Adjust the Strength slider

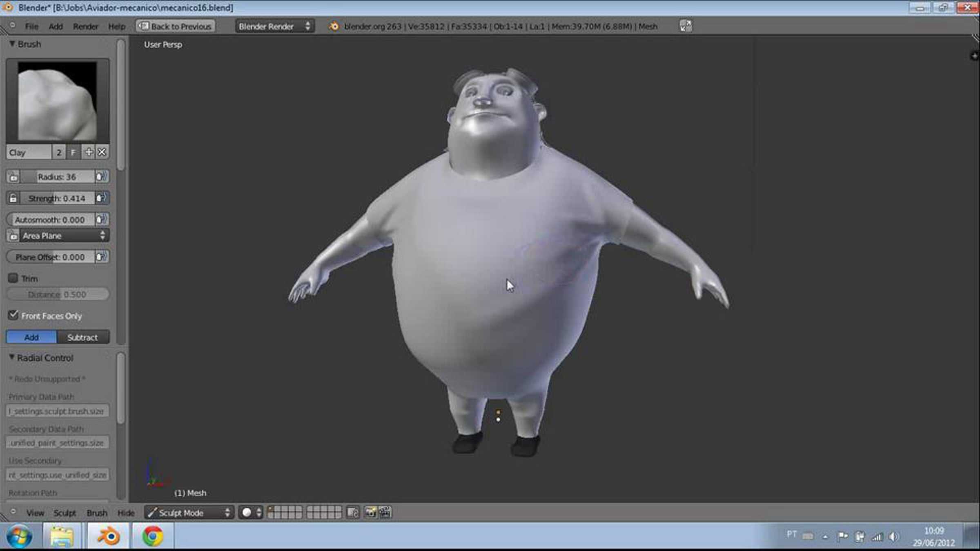point(57,198)
